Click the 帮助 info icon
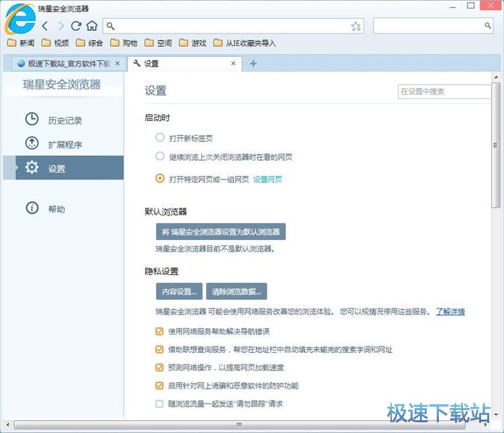 click(32, 208)
